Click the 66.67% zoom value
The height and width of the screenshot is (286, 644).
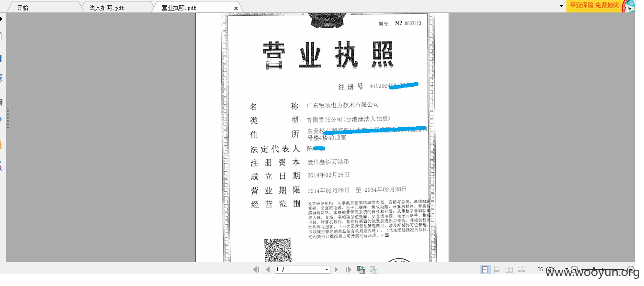point(546,269)
